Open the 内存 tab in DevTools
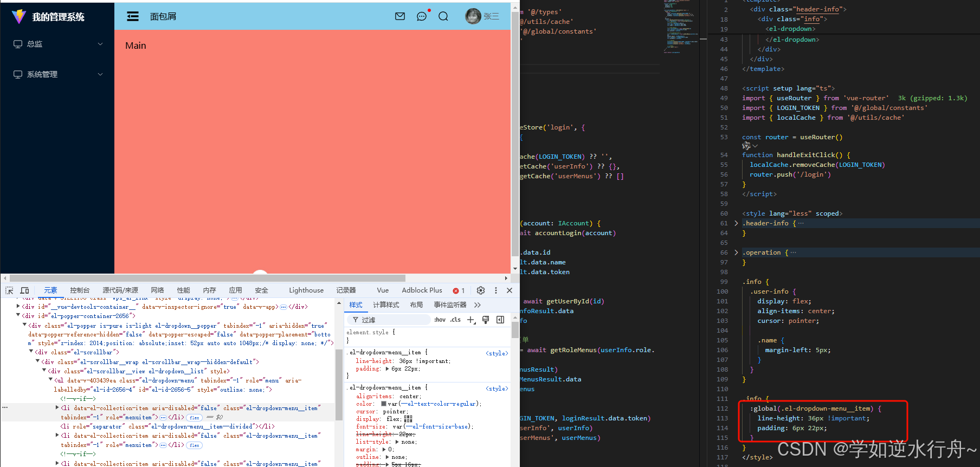This screenshot has width=980, height=467. coord(209,290)
